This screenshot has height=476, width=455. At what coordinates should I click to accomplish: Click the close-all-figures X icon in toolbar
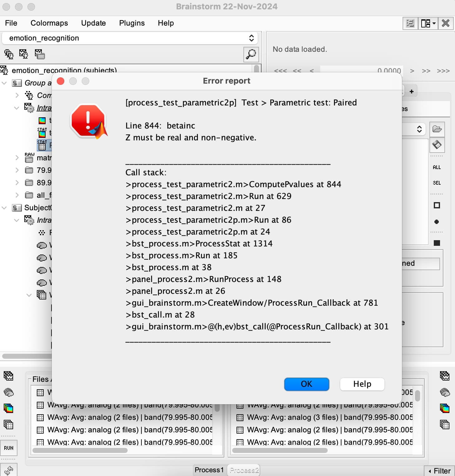[446, 23]
